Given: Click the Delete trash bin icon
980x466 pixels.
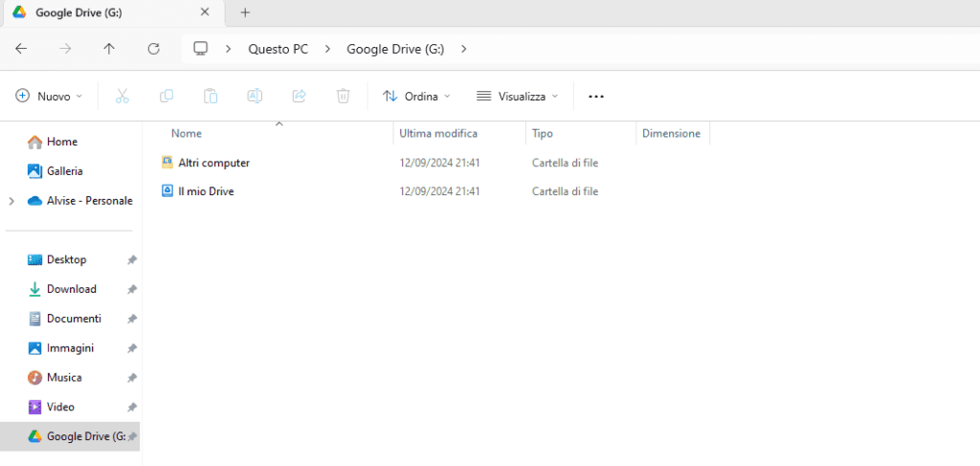Looking at the screenshot, I should (x=343, y=96).
